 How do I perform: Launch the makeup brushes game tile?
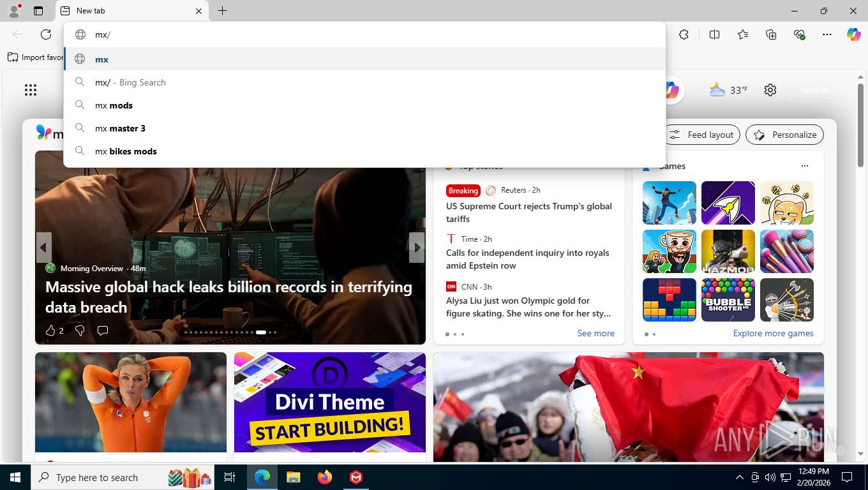pyautogui.click(x=787, y=251)
